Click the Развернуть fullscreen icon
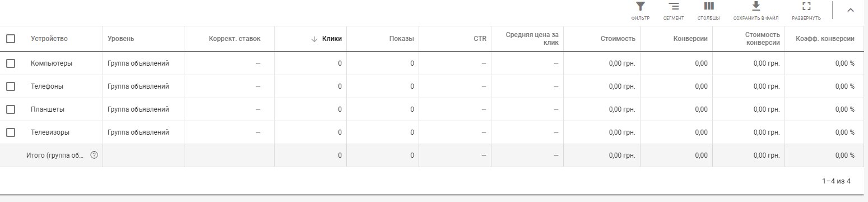 click(806, 7)
